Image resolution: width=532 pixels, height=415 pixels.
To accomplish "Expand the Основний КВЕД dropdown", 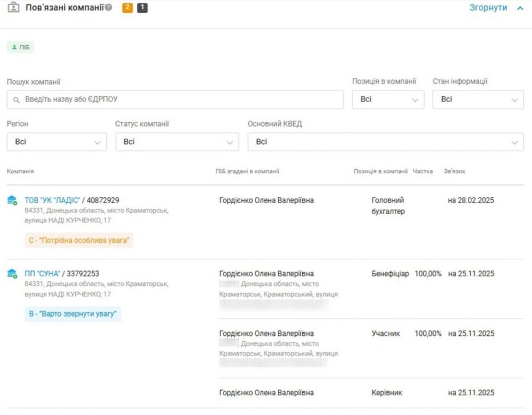I will tap(385, 142).
